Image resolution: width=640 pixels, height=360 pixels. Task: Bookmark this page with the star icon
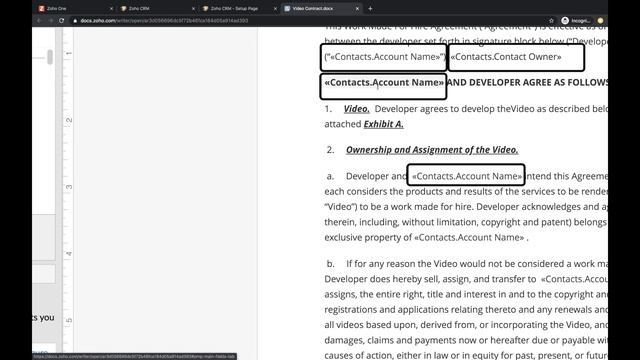click(x=551, y=20)
